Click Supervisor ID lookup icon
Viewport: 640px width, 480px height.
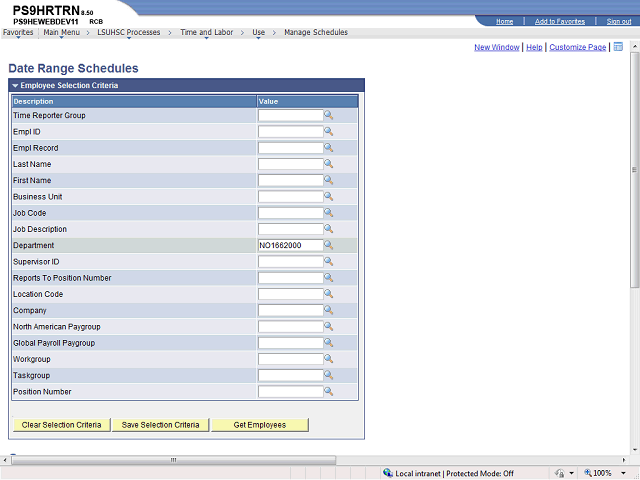pyautogui.click(x=328, y=262)
